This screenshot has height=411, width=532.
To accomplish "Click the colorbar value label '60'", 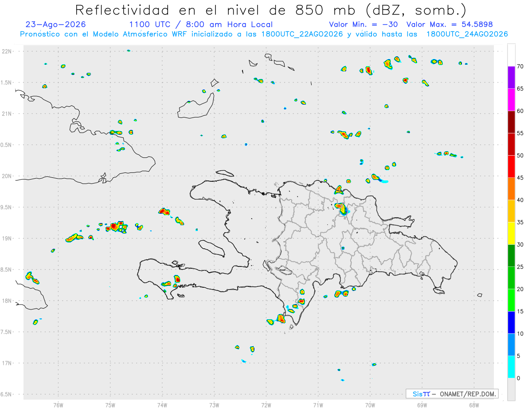I will (520, 111).
